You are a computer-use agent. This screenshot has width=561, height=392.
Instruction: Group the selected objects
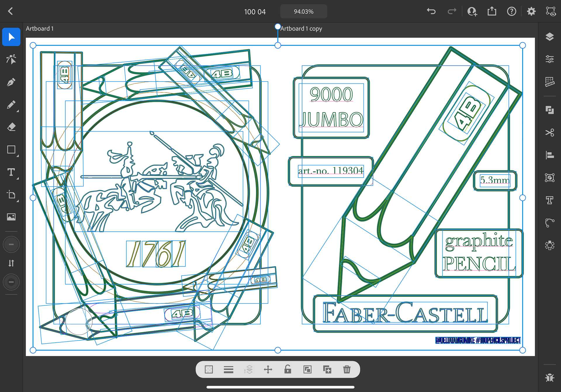point(307,369)
